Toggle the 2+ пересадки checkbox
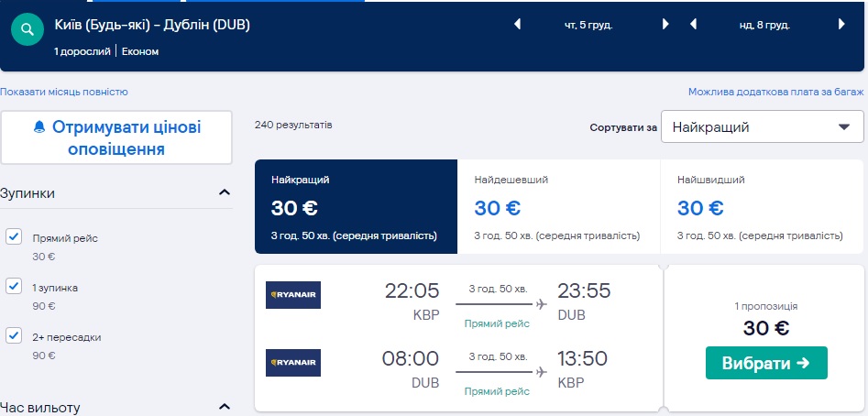Image resolution: width=868 pixels, height=416 pixels. [x=14, y=336]
